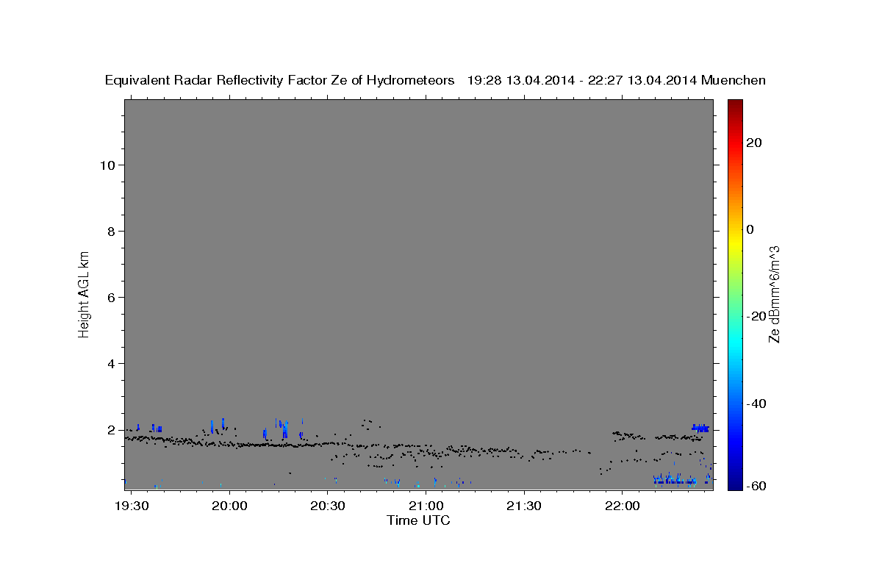Click the blue echo cluster near 22:25 at 2 km
This screenshot has height=588, width=882.
point(700,428)
